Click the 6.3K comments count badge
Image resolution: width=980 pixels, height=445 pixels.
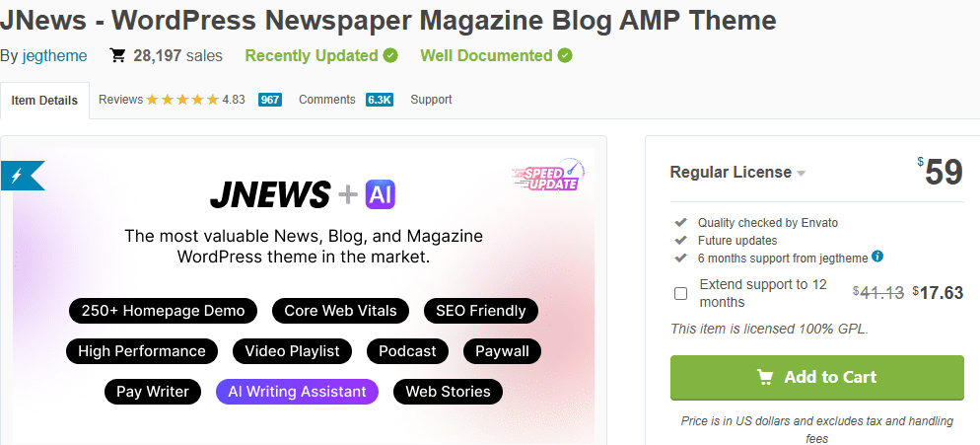(380, 100)
